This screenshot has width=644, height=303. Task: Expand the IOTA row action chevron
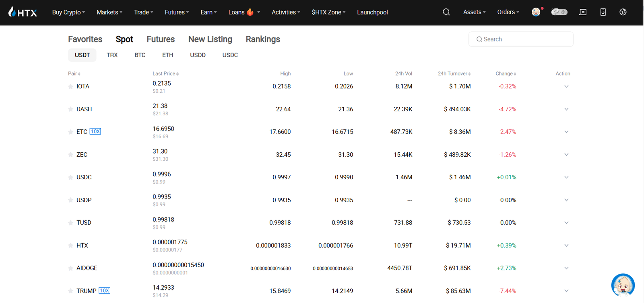[x=566, y=86]
